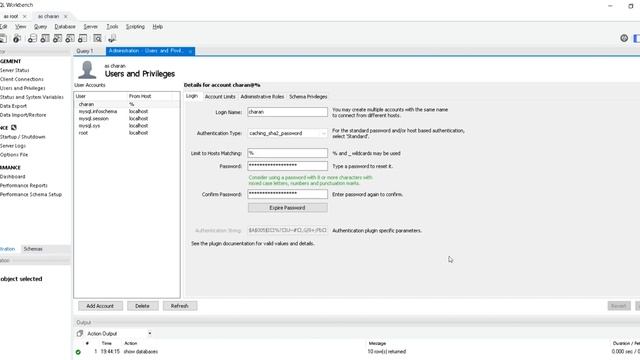Open the View menu
This screenshot has height=360, width=640.
pos(20,27)
